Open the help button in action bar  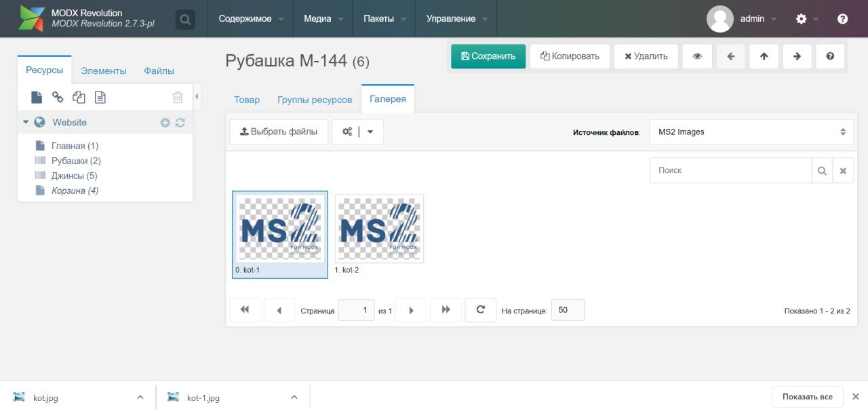[x=830, y=56]
